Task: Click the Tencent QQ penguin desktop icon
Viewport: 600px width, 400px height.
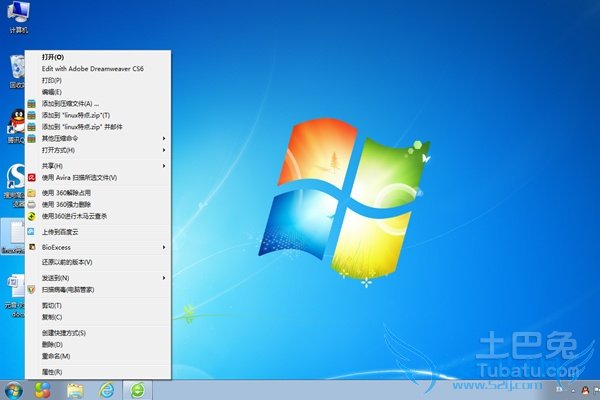Action: (x=16, y=122)
